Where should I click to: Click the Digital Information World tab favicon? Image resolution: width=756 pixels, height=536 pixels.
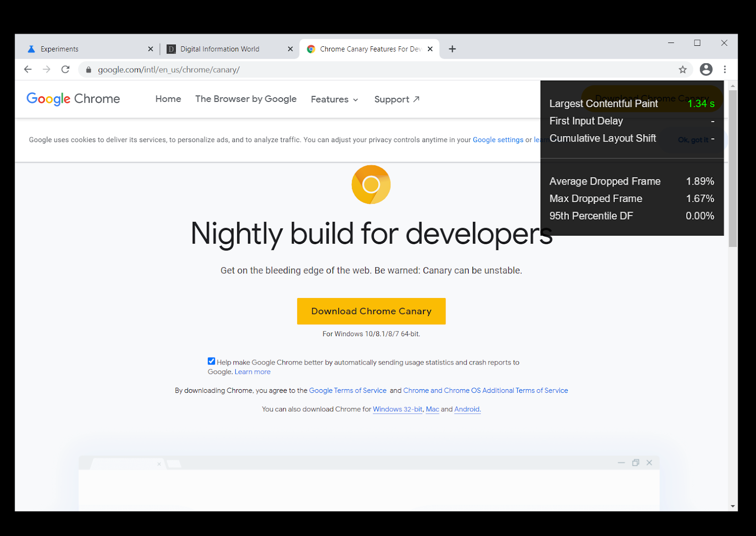[x=171, y=49]
